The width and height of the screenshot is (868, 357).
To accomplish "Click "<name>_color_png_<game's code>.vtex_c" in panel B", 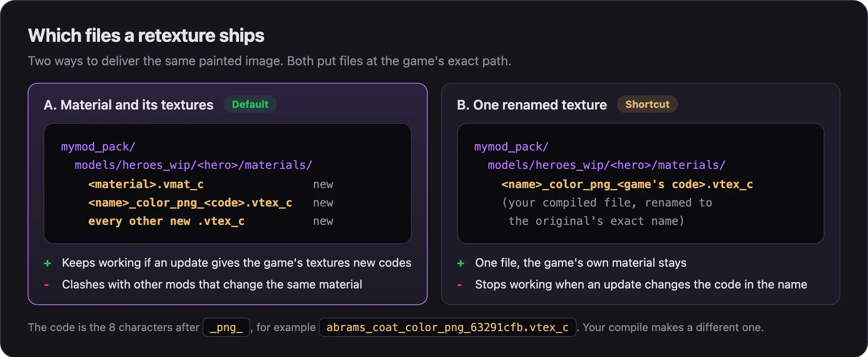I will tap(627, 184).
